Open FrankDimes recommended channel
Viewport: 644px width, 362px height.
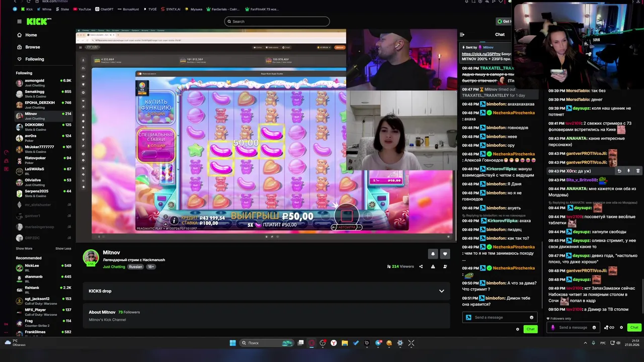44,333
